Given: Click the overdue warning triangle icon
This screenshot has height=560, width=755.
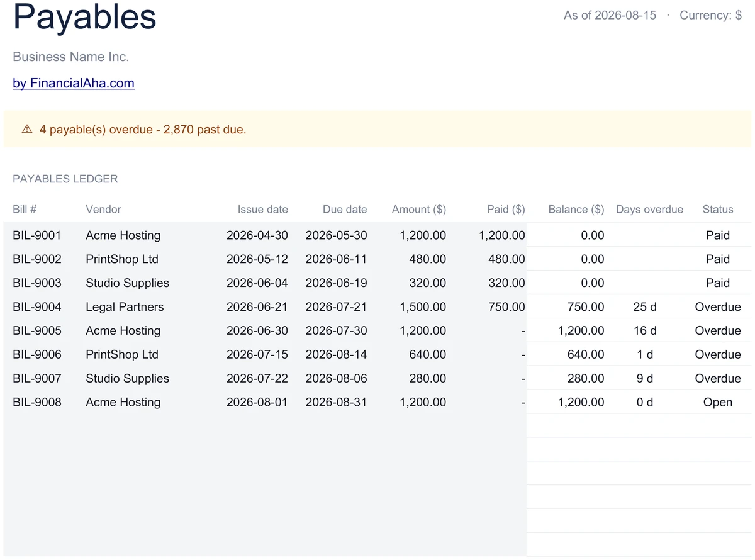Looking at the screenshot, I should [x=27, y=130].
